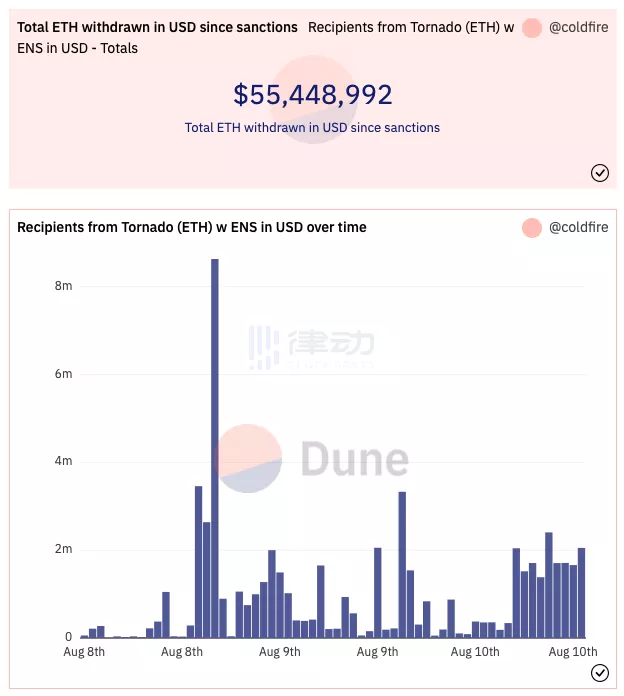Click the last Aug 10th x-axis label
The image size is (624, 696).
(573, 652)
